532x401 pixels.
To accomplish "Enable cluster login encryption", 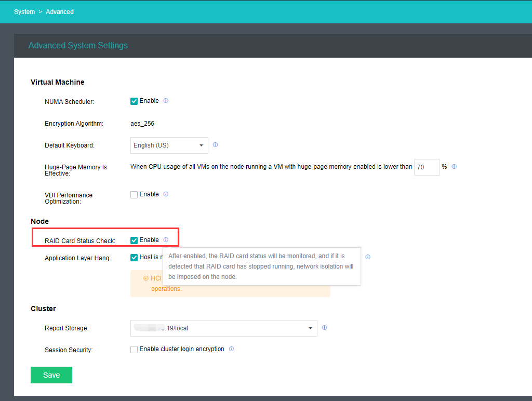I will click(x=134, y=349).
